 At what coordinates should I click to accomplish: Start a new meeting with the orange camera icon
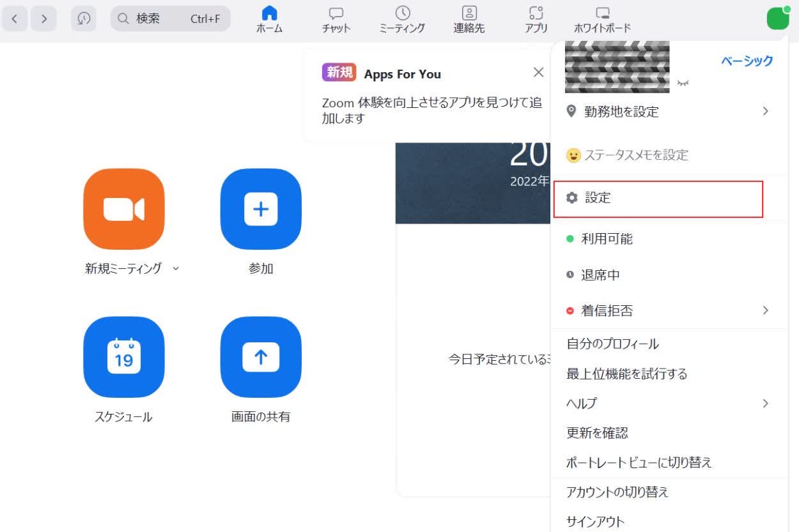tap(123, 209)
